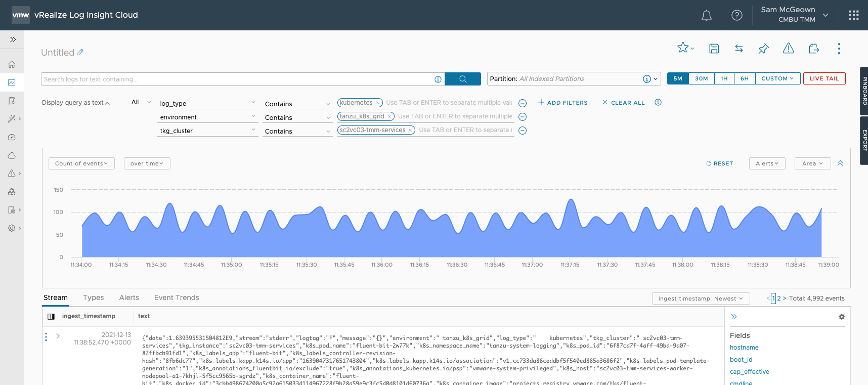The height and width of the screenshot is (385, 868).
Task: Switch to the Alerts tab
Action: point(129,297)
